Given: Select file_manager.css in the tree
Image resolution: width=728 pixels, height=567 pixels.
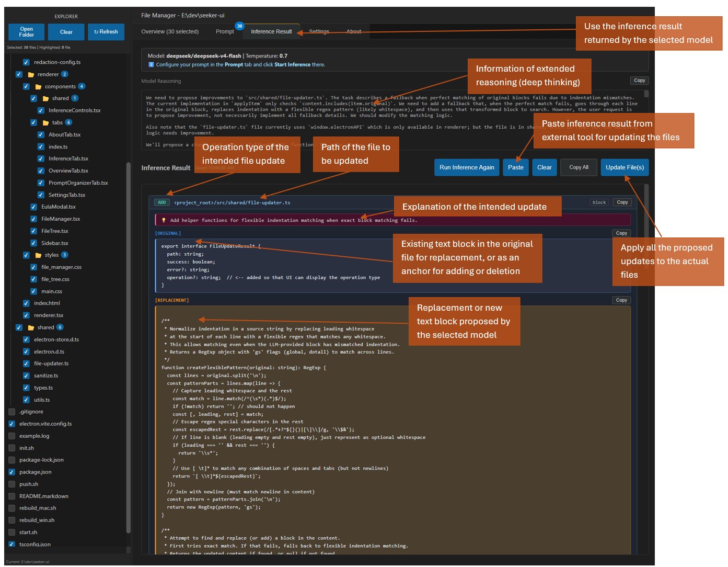Looking at the screenshot, I should (62, 267).
